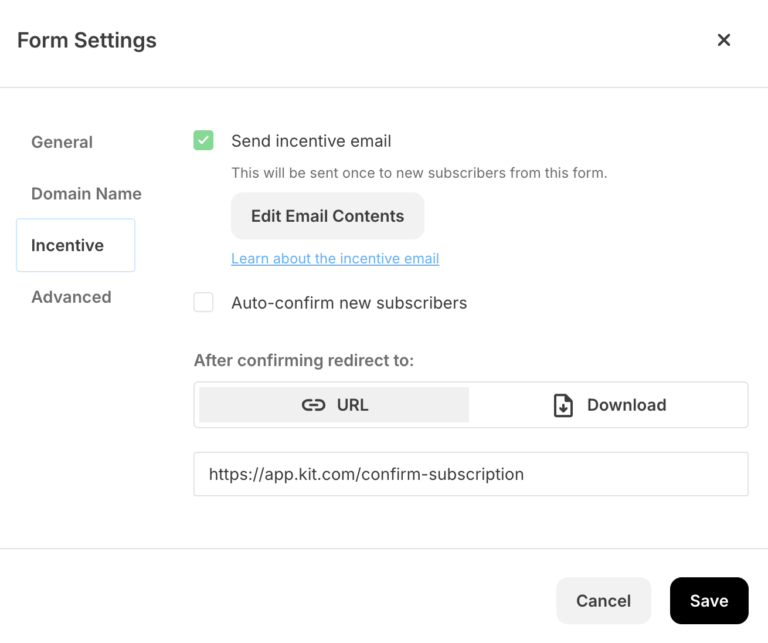Screen dimensions: 768x643
Task: Click the 'After confirming redirect to:' heading
Action: (x=304, y=360)
